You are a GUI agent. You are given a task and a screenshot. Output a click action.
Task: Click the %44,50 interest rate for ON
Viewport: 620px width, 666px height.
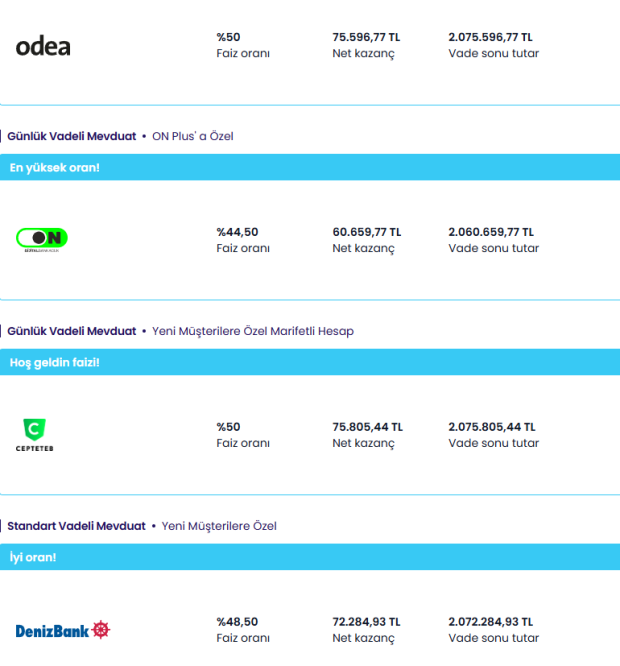tap(237, 232)
